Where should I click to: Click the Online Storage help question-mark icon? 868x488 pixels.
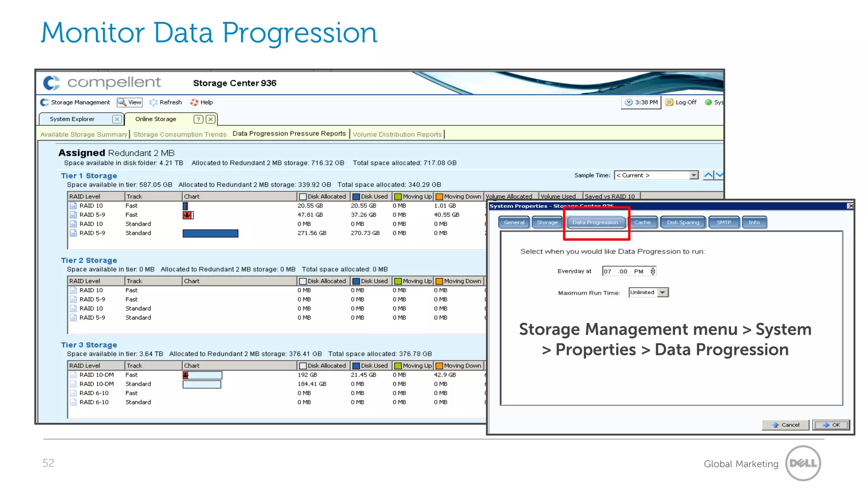[x=198, y=119]
